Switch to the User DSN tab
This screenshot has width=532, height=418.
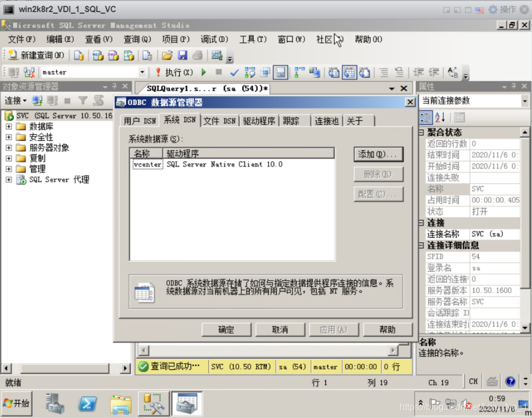pyautogui.click(x=140, y=121)
